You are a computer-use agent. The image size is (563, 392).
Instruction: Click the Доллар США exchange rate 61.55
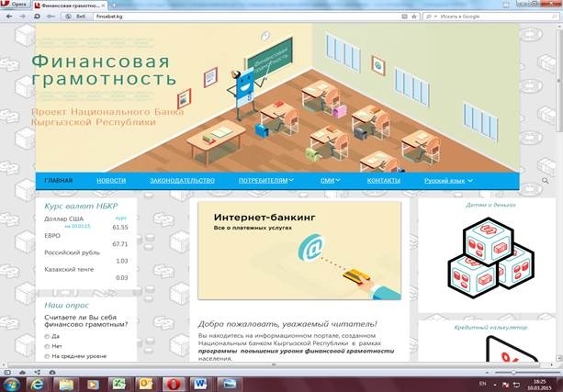click(x=120, y=228)
